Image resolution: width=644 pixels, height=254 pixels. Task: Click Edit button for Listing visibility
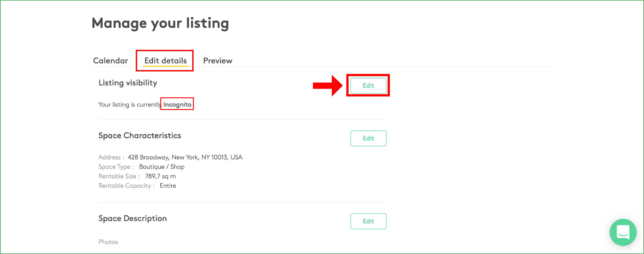pos(368,86)
